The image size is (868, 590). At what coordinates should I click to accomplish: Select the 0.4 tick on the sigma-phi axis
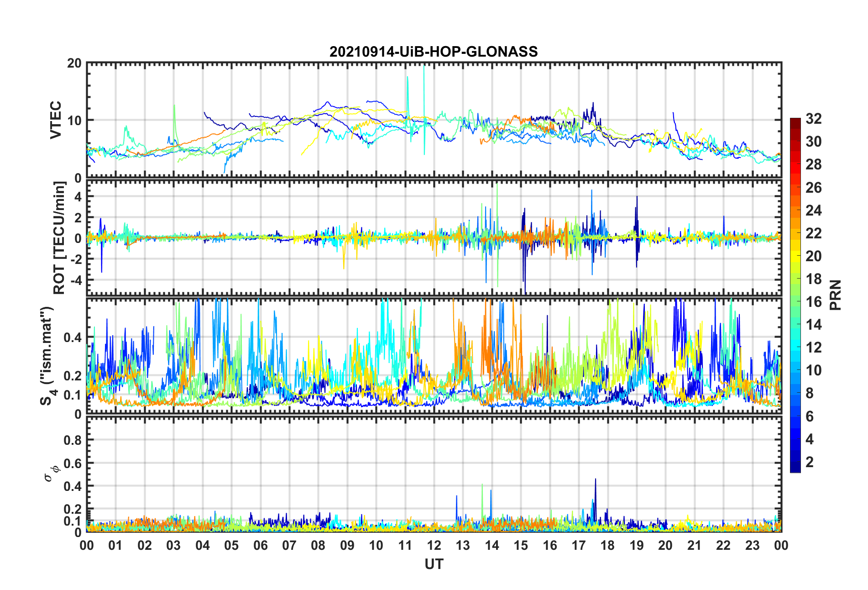click(x=73, y=486)
